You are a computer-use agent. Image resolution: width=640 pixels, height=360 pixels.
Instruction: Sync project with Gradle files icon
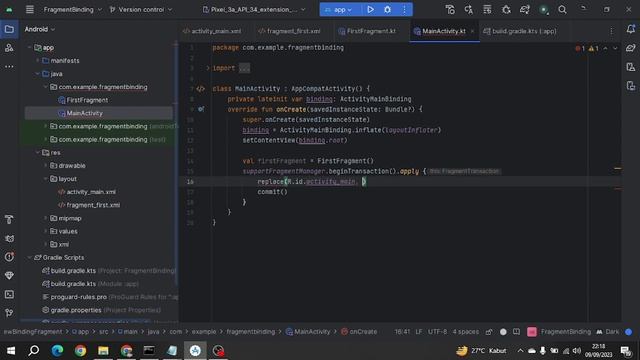tap(524, 9)
